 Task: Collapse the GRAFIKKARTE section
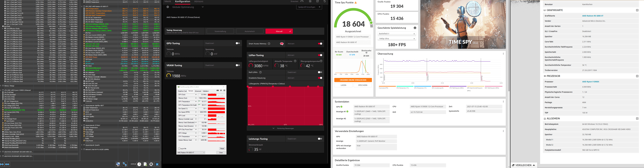(x=637, y=10)
